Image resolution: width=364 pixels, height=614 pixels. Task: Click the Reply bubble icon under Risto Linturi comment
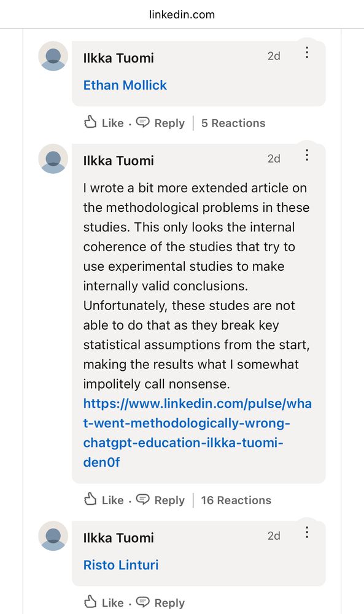(x=143, y=603)
